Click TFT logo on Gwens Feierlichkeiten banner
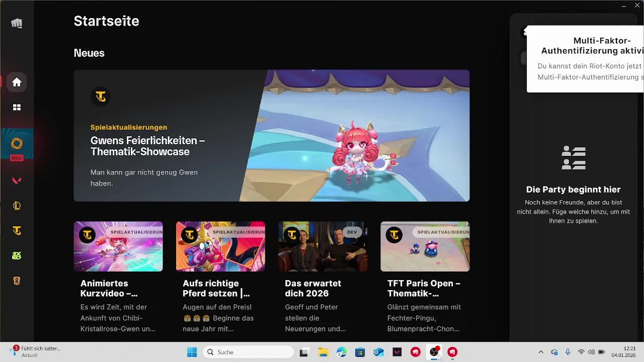 pyautogui.click(x=101, y=96)
